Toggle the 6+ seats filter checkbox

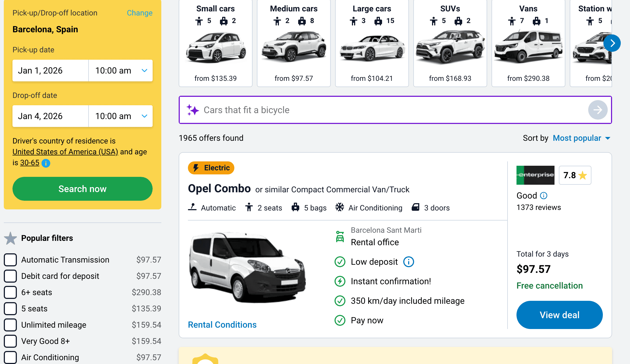click(10, 292)
